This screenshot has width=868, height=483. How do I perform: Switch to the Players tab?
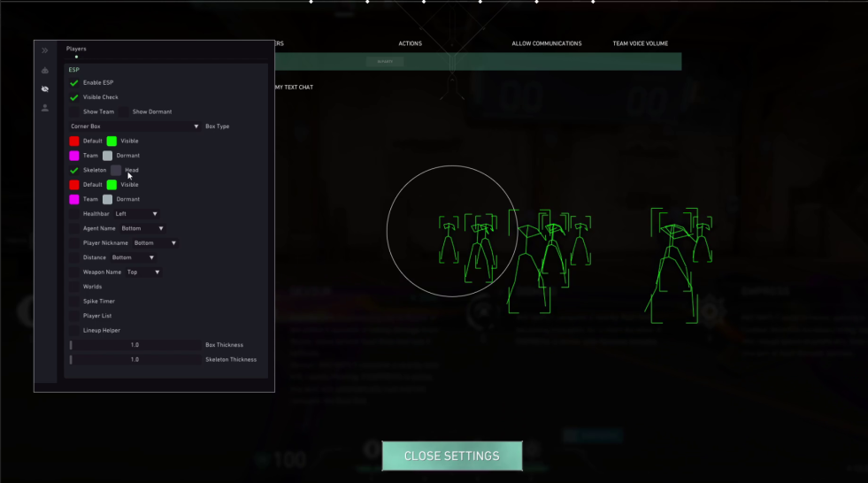coord(76,50)
